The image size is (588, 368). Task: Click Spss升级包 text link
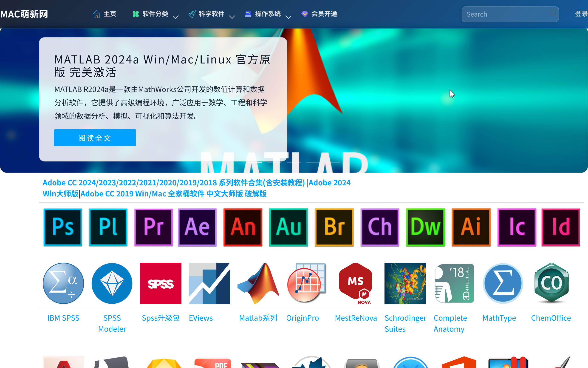161,318
